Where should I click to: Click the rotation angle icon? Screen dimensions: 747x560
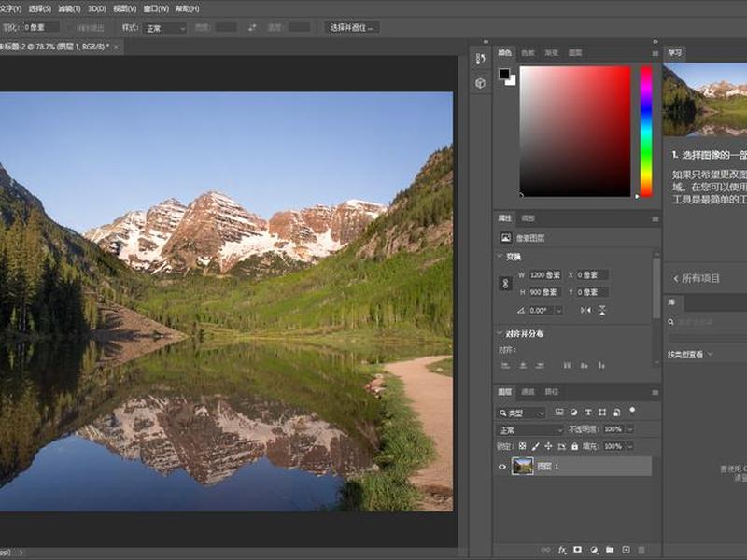[x=521, y=310]
